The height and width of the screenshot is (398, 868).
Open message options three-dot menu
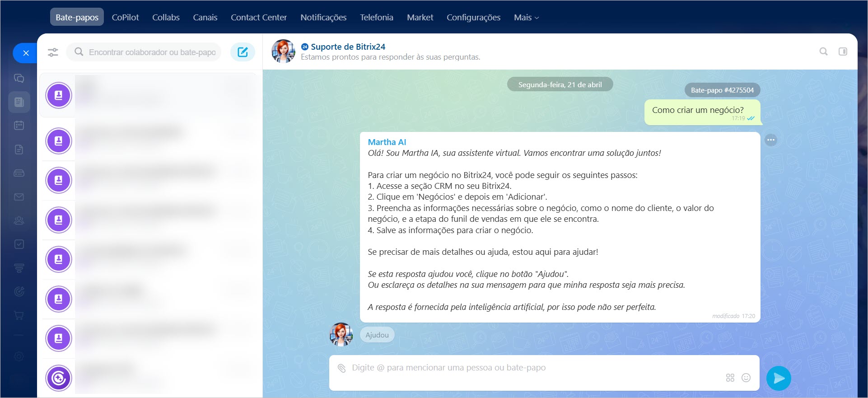pos(771,140)
